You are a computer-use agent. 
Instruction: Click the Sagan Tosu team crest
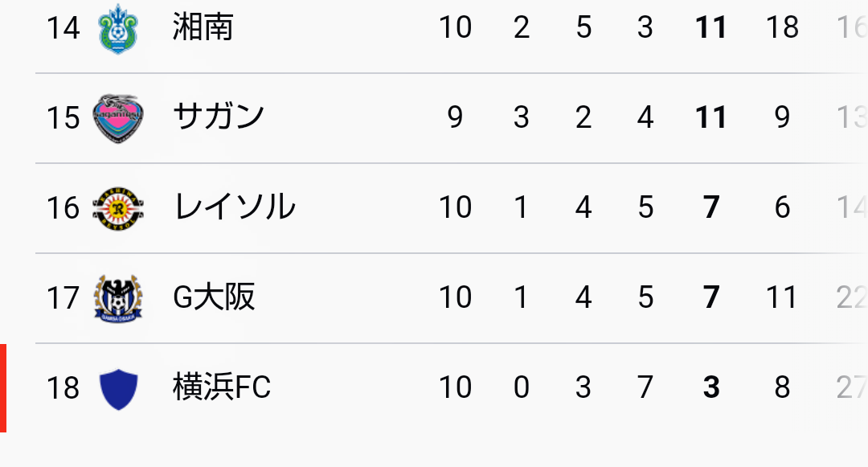[118, 118]
